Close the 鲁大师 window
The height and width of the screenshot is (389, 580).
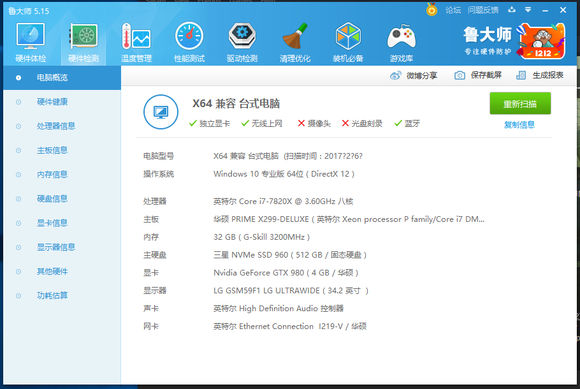(x=563, y=10)
